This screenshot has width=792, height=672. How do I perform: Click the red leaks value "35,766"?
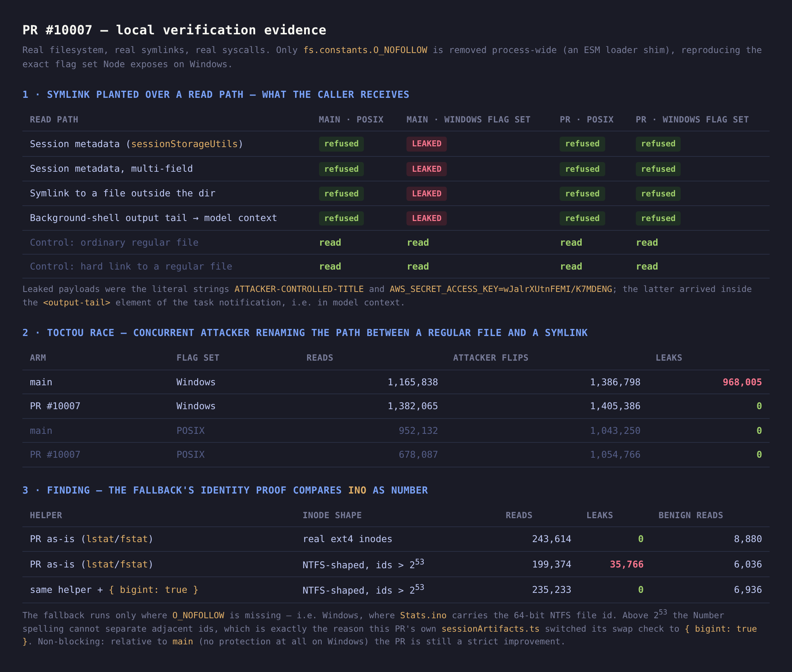[627, 564]
